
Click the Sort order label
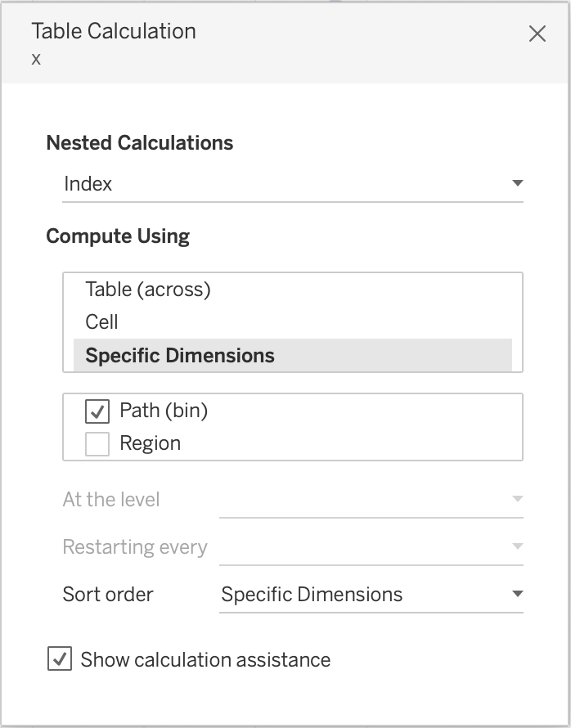[x=108, y=595]
